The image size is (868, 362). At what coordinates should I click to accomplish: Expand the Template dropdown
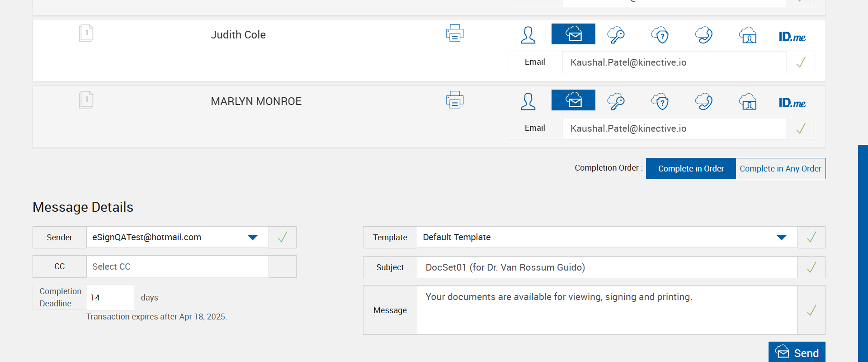pos(781,238)
